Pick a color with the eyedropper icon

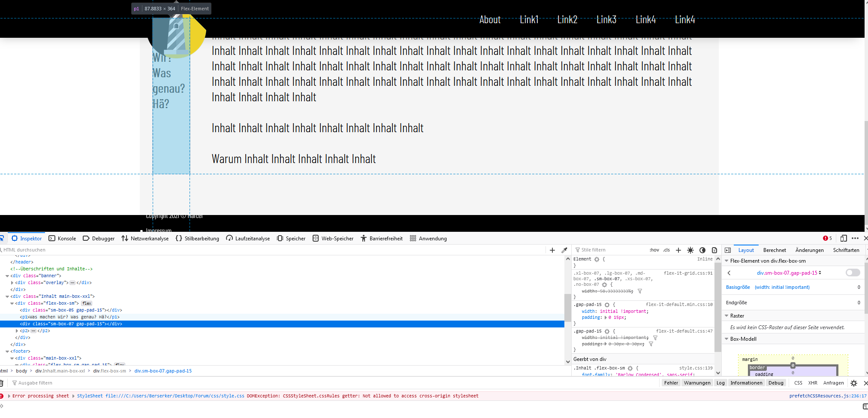[564, 250]
